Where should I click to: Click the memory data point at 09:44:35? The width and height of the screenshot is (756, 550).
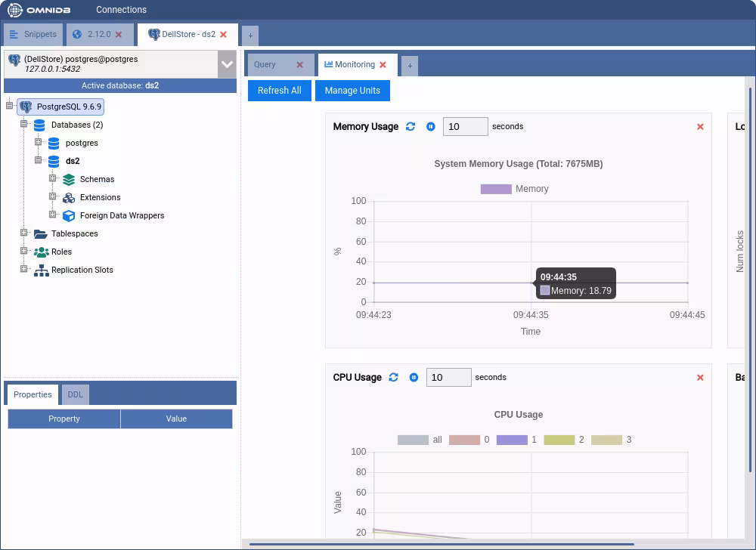pos(531,283)
